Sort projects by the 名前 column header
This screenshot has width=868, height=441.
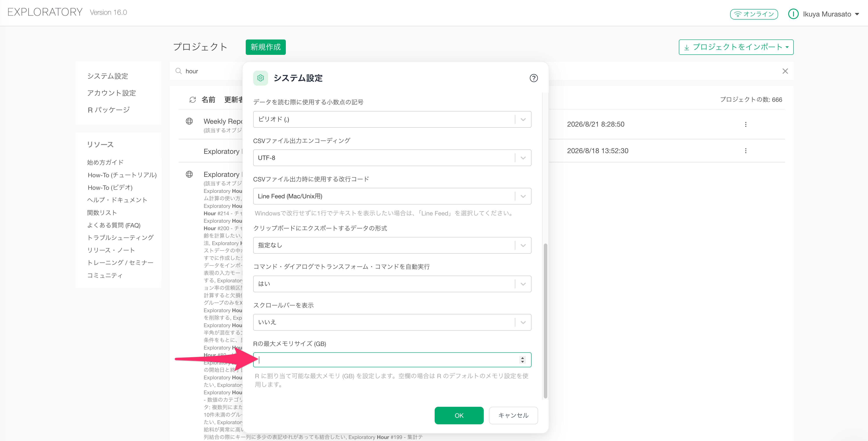(208, 100)
